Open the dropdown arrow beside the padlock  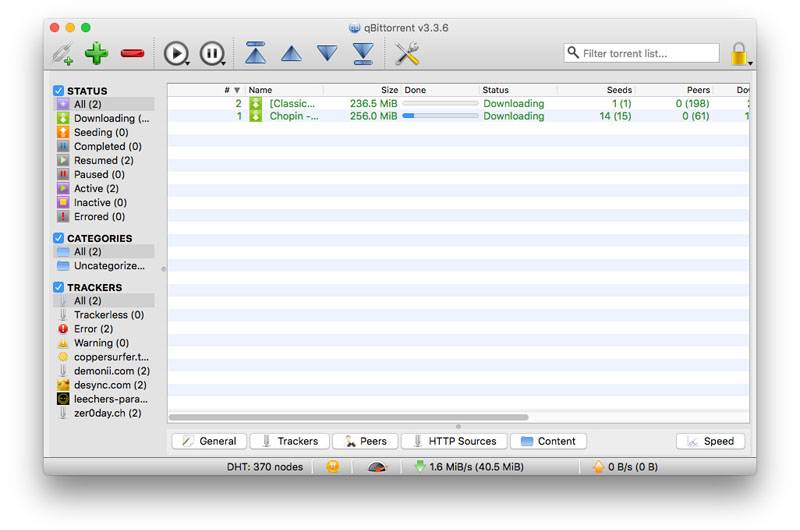(750, 63)
